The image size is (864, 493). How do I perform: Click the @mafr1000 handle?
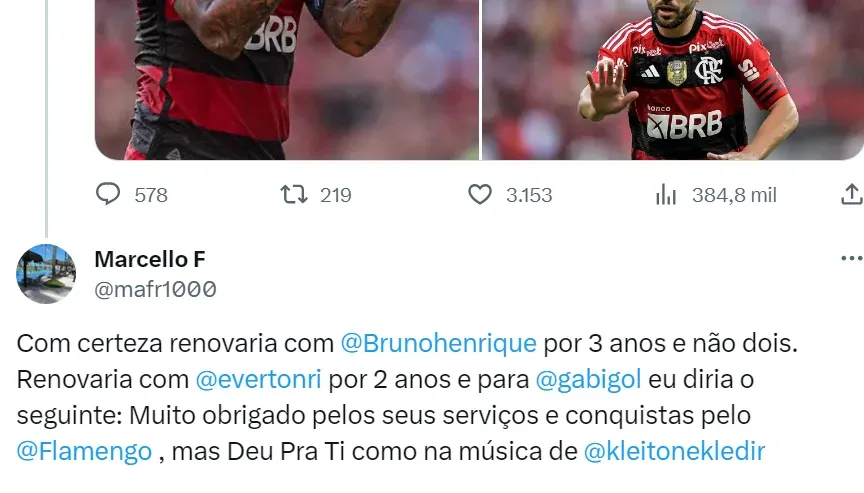[155, 289]
